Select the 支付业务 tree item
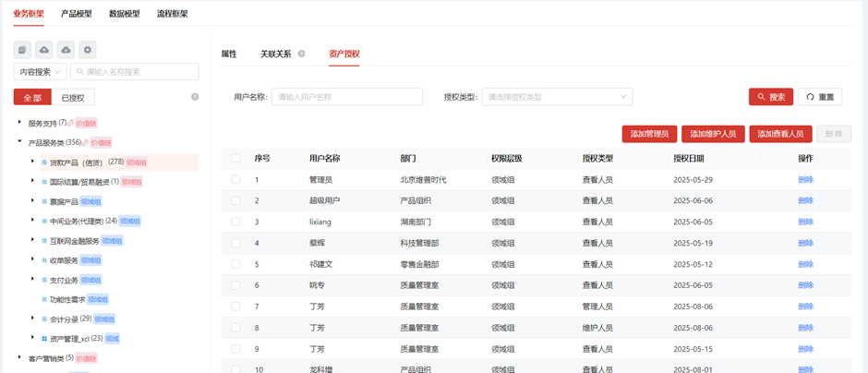 tap(64, 280)
